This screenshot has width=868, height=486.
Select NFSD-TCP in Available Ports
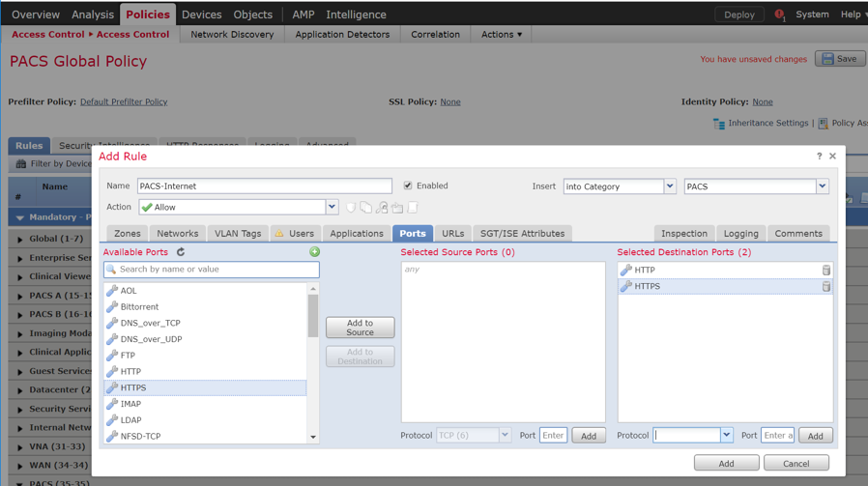205,436
